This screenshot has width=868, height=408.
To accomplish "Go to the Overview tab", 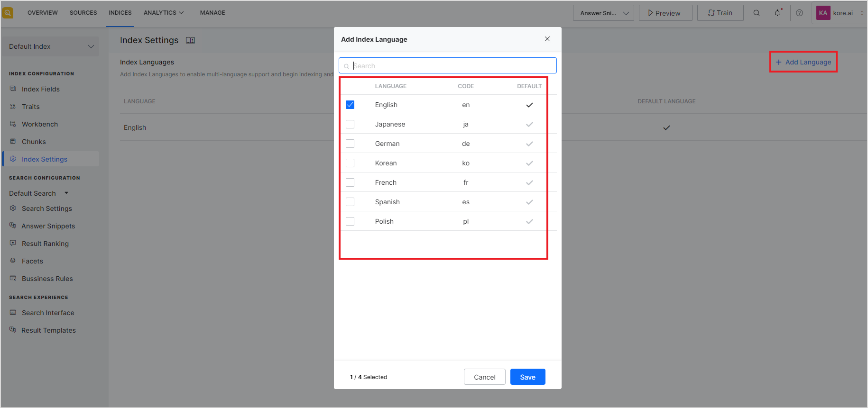I will (x=43, y=13).
